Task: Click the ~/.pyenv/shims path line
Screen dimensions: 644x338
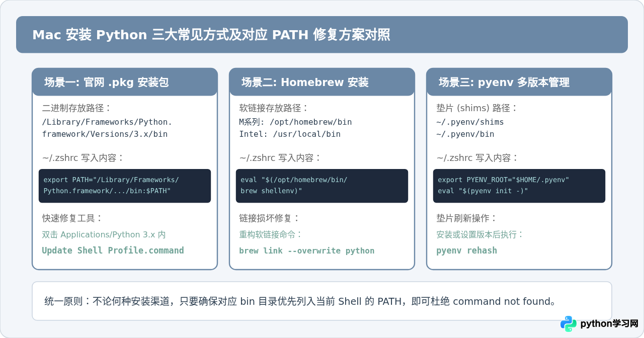Action: pos(470,122)
